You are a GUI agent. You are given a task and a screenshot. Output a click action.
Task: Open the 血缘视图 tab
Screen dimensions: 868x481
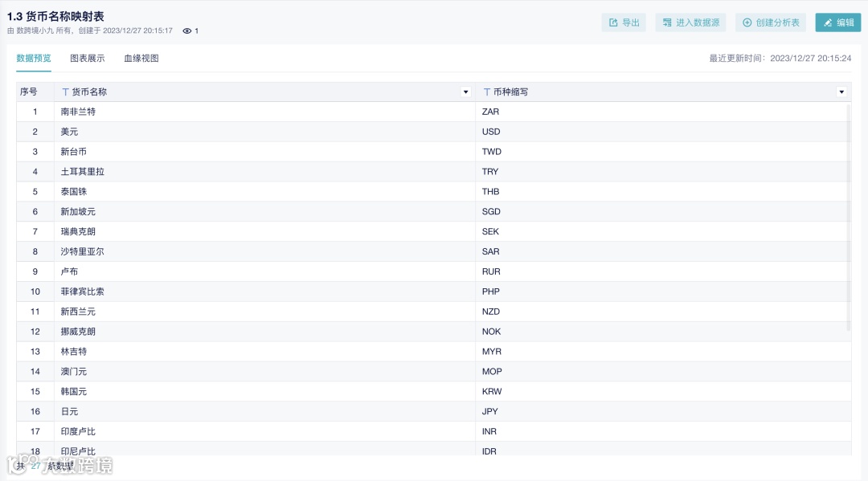141,58
